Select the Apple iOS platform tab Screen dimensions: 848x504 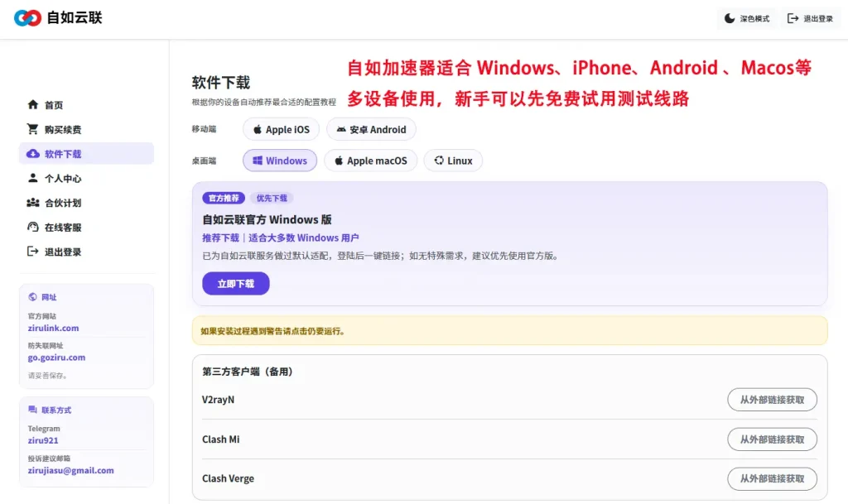click(281, 130)
